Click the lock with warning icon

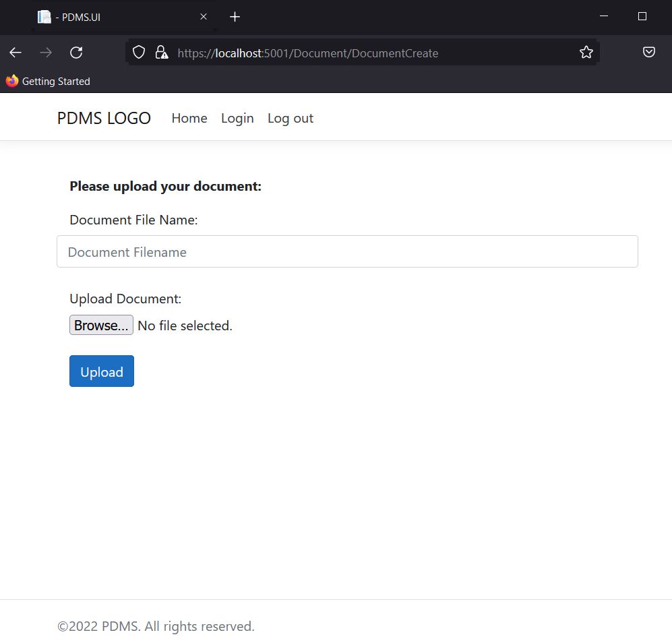tap(162, 53)
